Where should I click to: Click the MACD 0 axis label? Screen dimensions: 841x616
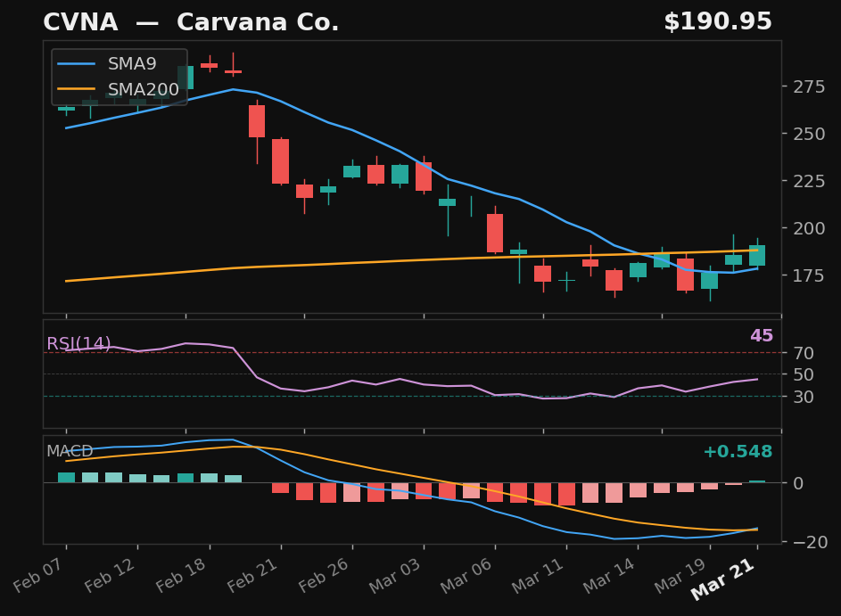pyautogui.click(x=798, y=483)
